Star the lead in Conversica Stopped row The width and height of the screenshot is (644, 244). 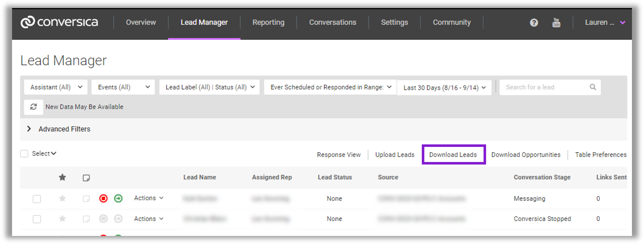point(62,219)
